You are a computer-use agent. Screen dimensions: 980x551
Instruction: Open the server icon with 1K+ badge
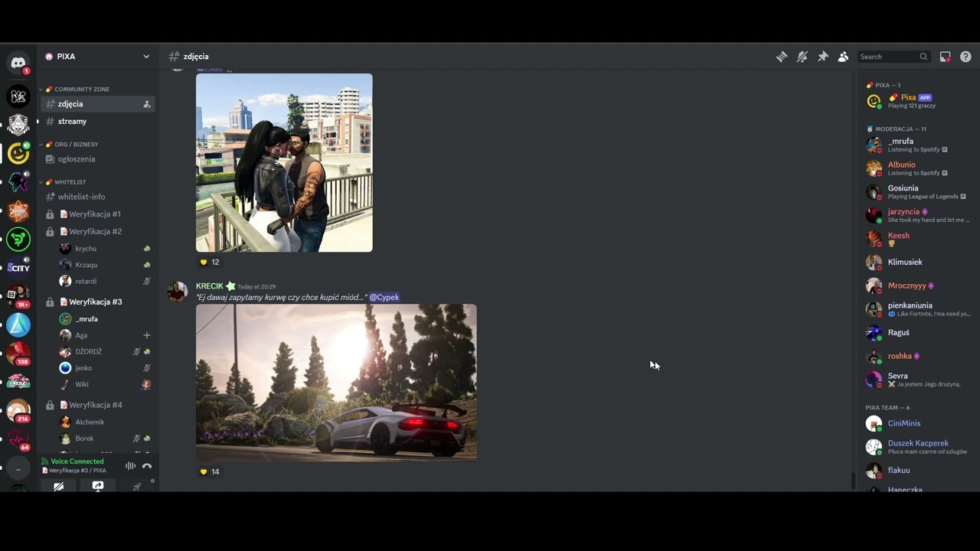[x=18, y=296]
